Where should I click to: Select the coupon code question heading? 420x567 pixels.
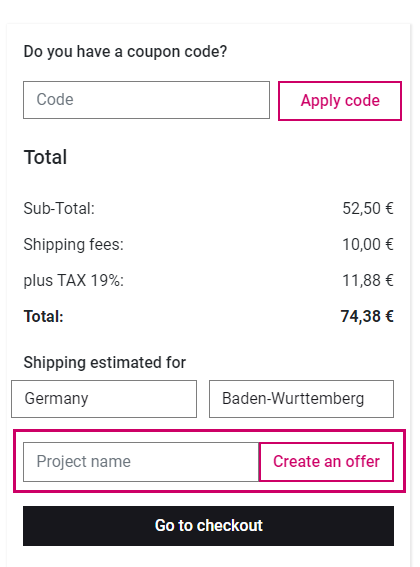click(125, 52)
